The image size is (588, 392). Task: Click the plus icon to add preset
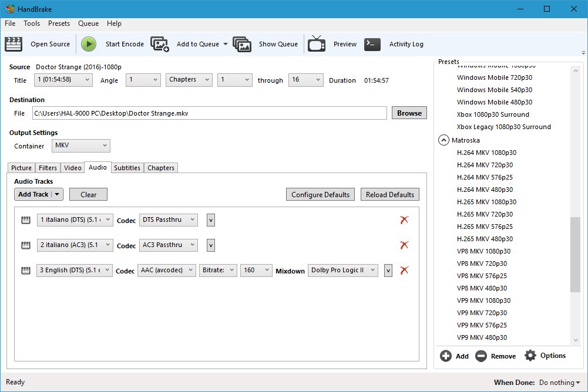[x=446, y=356]
